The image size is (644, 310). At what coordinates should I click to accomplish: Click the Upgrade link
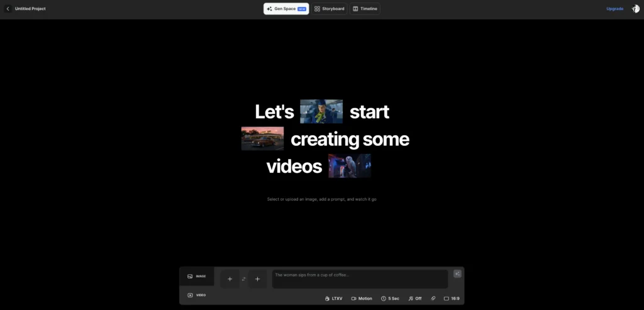tap(614, 9)
